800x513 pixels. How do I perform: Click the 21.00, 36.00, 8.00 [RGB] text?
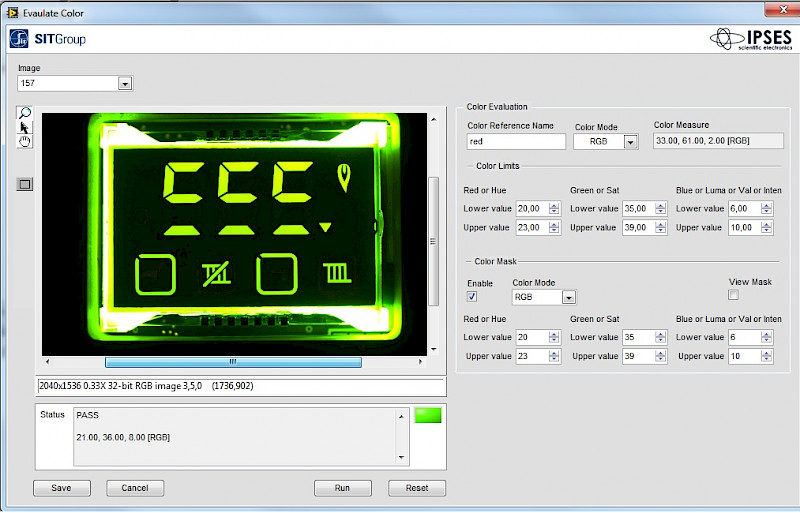tap(123, 437)
